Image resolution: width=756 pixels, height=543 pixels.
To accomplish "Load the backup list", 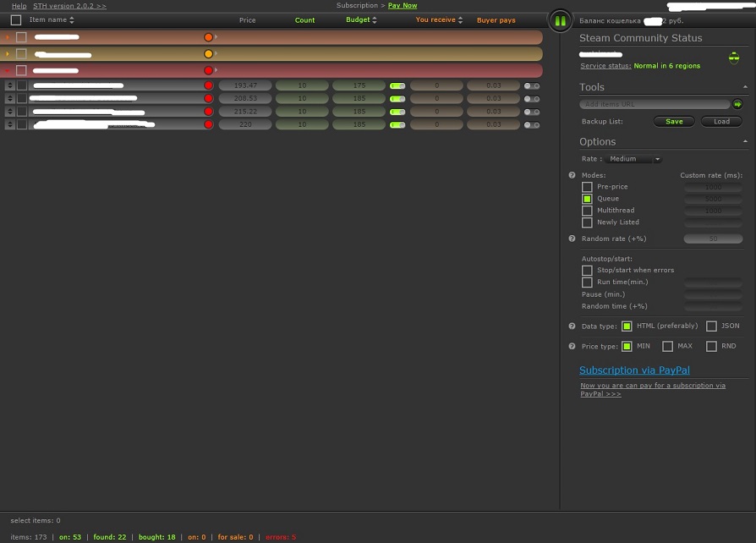I will tap(722, 122).
